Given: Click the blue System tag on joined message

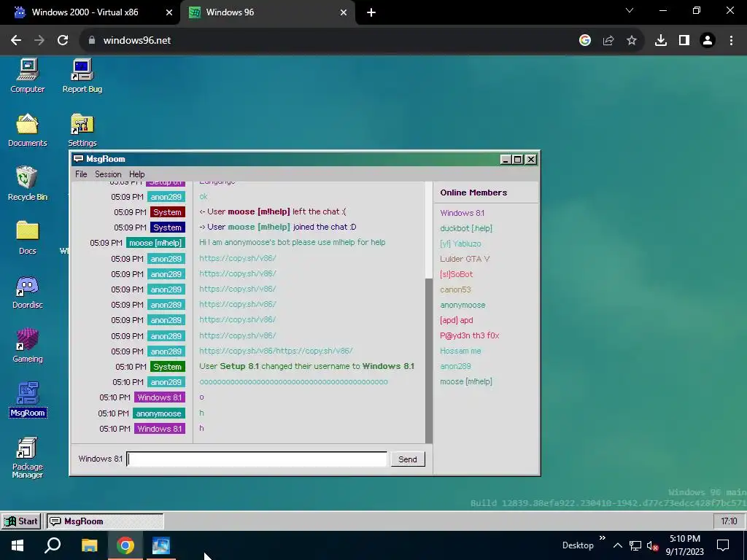Looking at the screenshot, I should [x=167, y=227].
